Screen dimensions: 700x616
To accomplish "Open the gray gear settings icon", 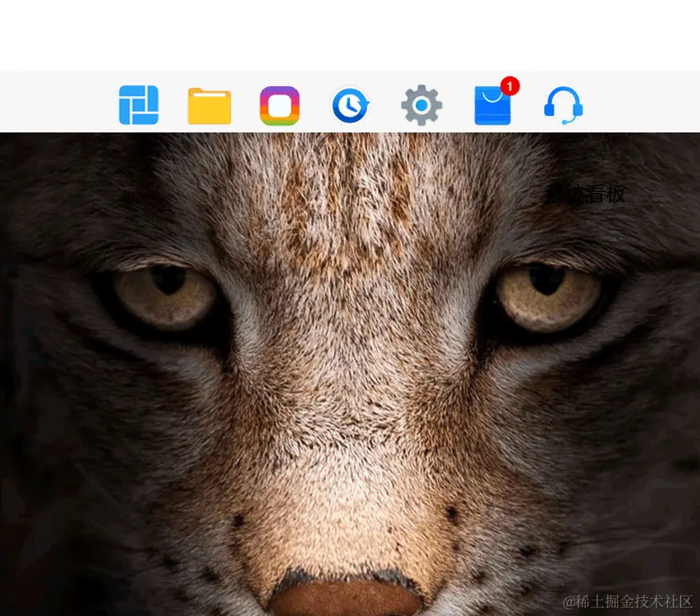I will pyautogui.click(x=421, y=105).
